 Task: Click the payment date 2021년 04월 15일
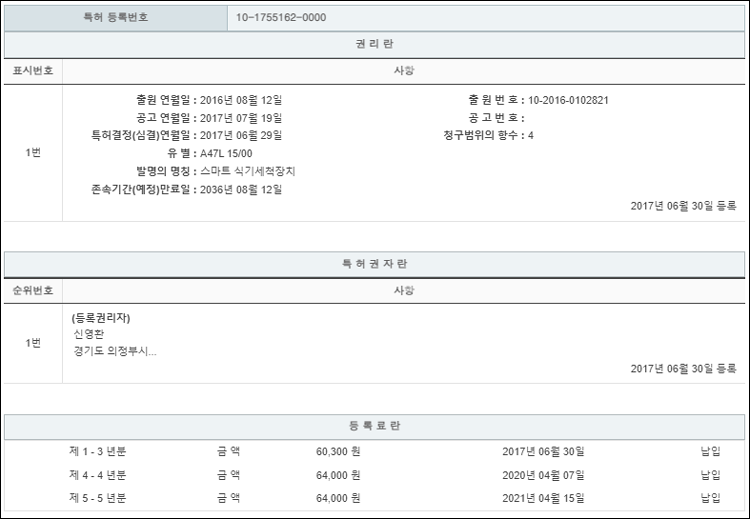click(543, 497)
